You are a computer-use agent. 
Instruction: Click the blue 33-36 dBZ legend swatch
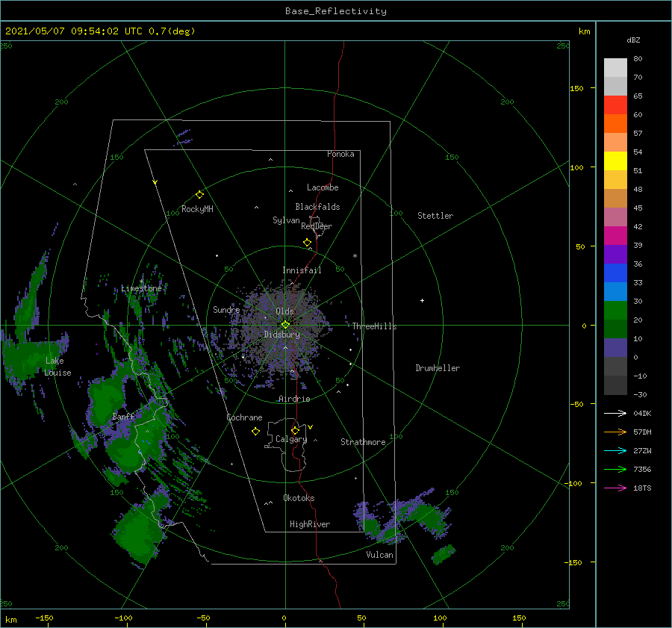click(615, 273)
